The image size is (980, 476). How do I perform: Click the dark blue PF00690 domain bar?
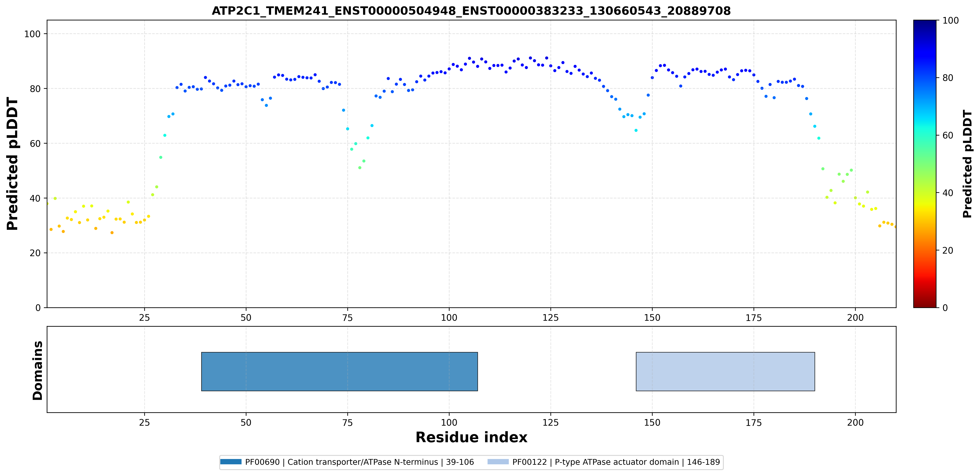click(x=339, y=371)
